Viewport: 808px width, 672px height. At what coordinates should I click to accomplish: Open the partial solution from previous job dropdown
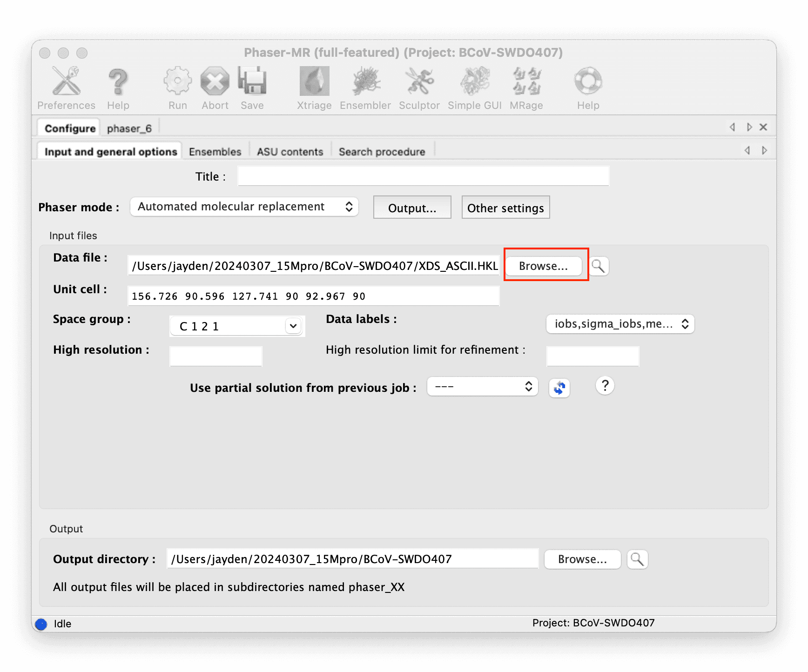[x=483, y=386]
